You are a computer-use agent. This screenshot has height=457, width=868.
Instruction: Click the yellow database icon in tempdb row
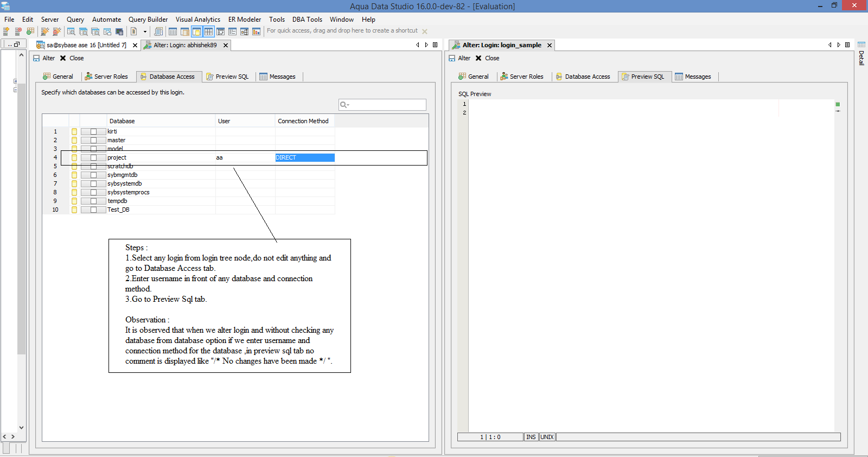click(74, 201)
